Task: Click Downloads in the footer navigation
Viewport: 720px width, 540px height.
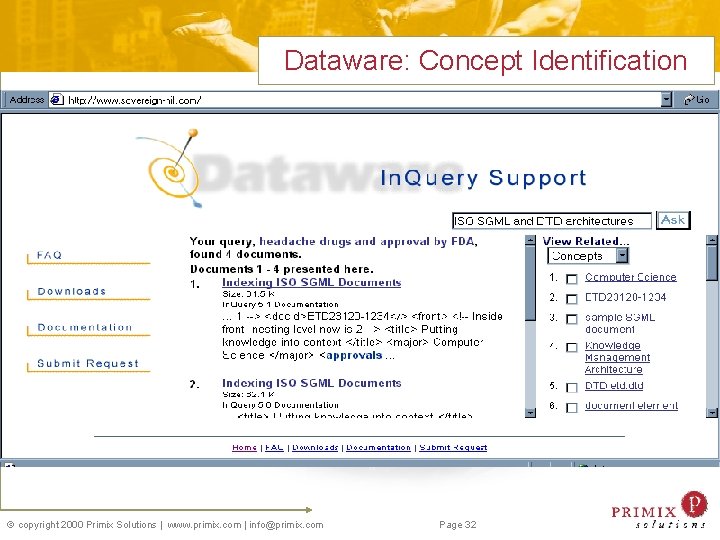Action: click(x=315, y=447)
